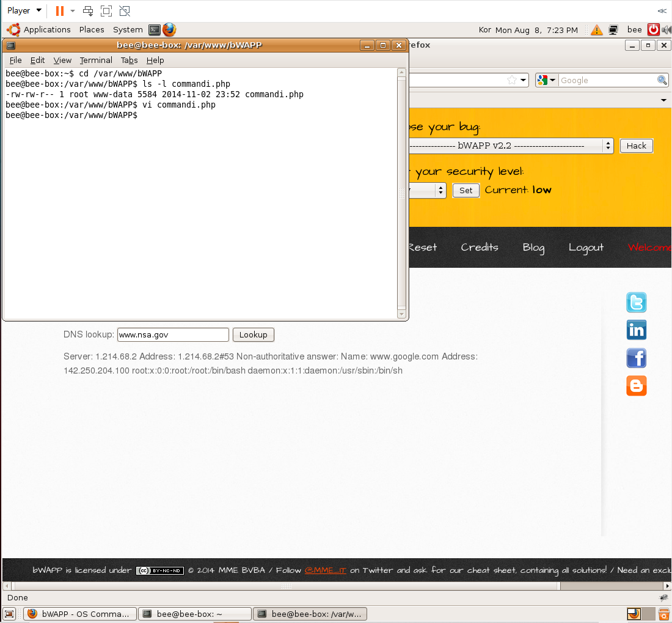Click the Lookup button

click(254, 335)
